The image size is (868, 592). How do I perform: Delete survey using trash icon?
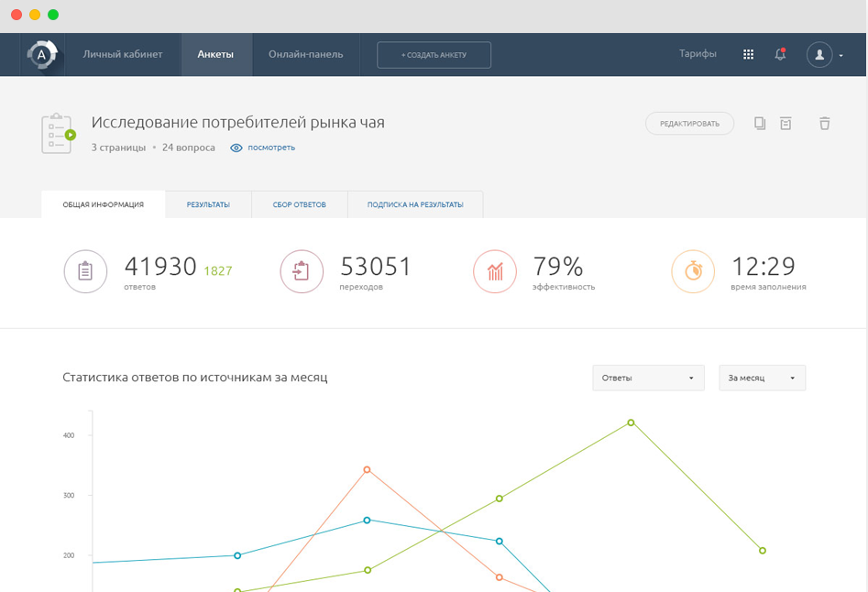click(x=824, y=123)
